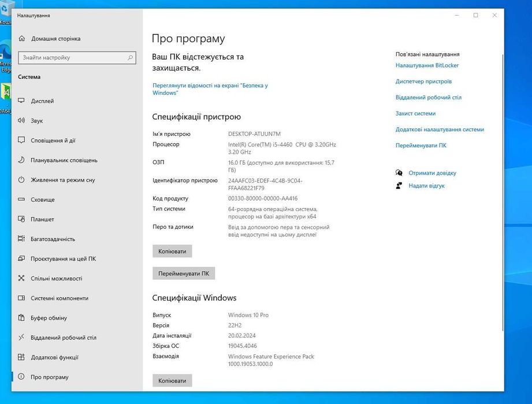
Task: Copy device specifications with Копіювати button
Action: [172, 251]
